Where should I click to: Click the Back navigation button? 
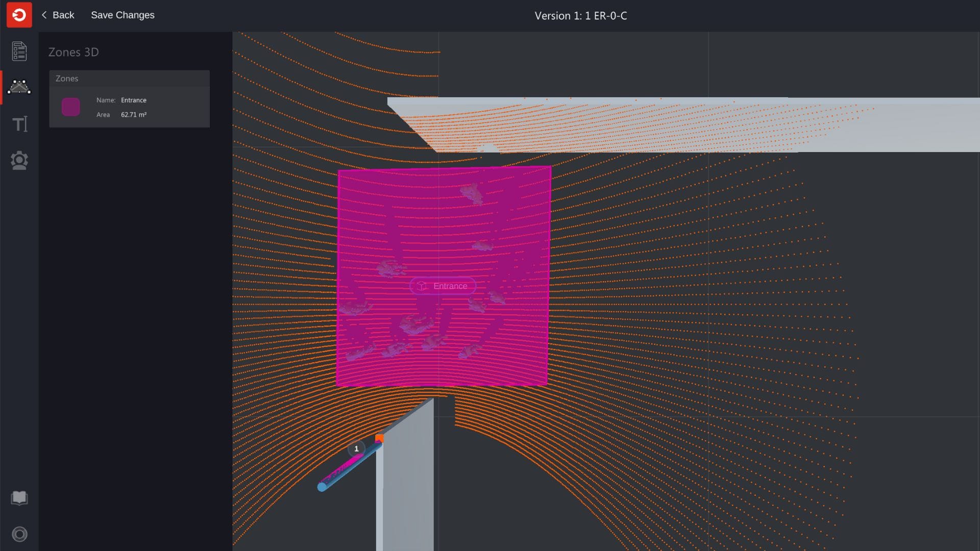(x=57, y=15)
